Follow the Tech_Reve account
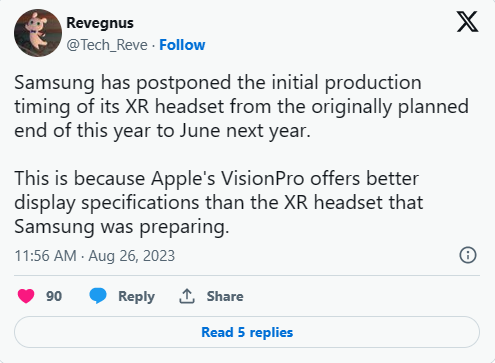Image resolution: width=495 pixels, height=363 pixels. coord(182,45)
